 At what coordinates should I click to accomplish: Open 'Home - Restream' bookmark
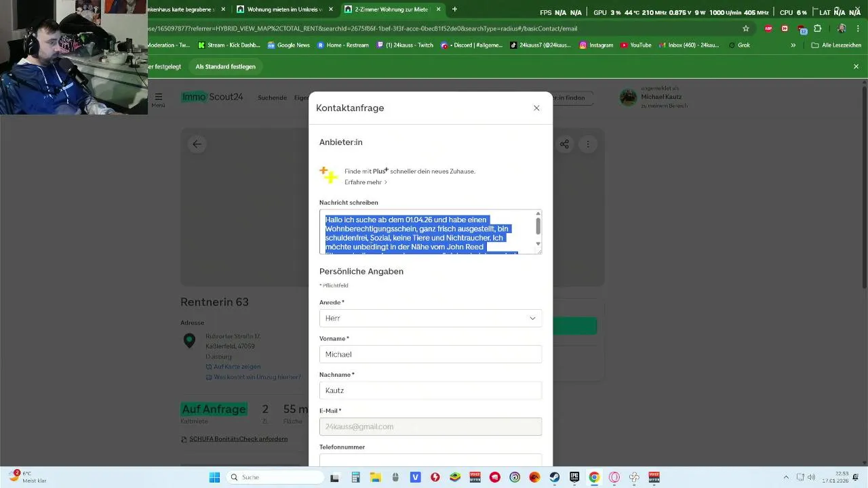(x=343, y=45)
